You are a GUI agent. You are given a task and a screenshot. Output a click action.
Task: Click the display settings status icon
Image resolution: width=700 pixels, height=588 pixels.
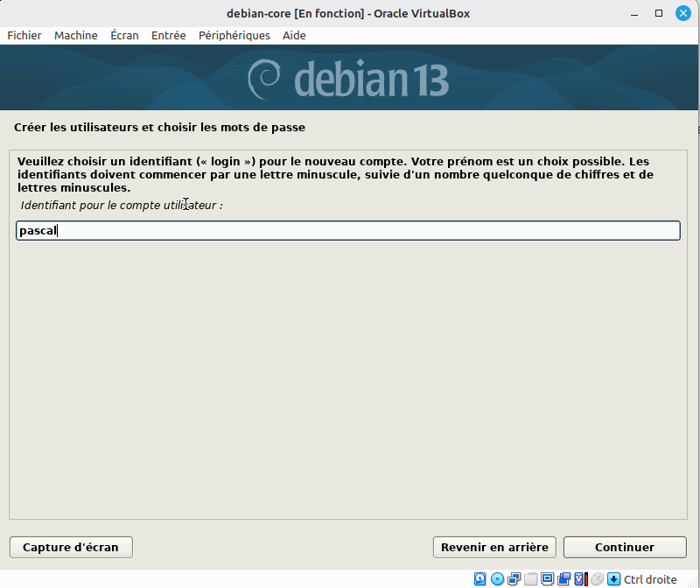547,579
